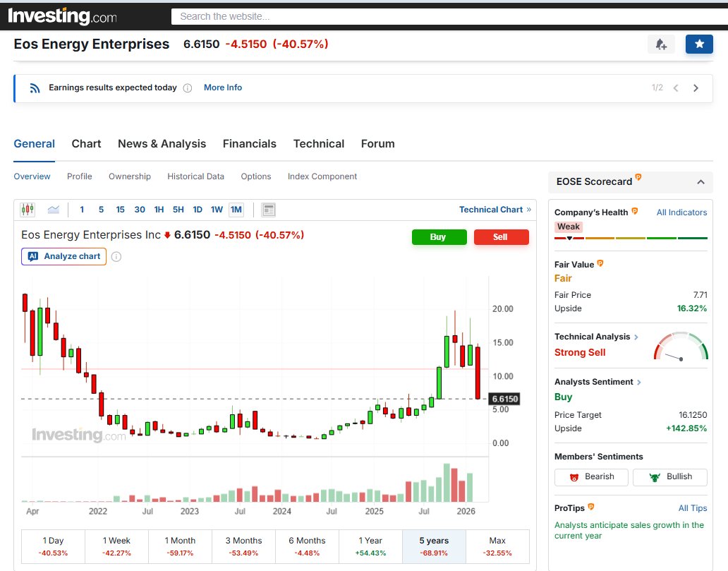Image resolution: width=728 pixels, height=571 pixels.
Task: Select the 1 Month range
Action: [180, 546]
